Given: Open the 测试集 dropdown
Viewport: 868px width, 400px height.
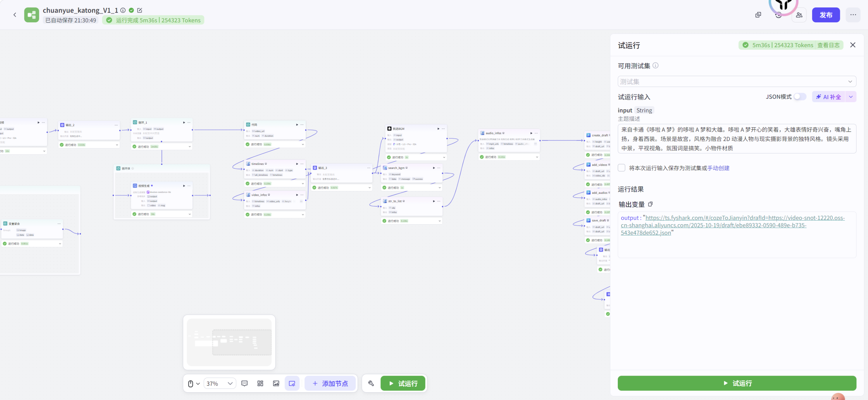Looking at the screenshot, I should tap(736, 81).
